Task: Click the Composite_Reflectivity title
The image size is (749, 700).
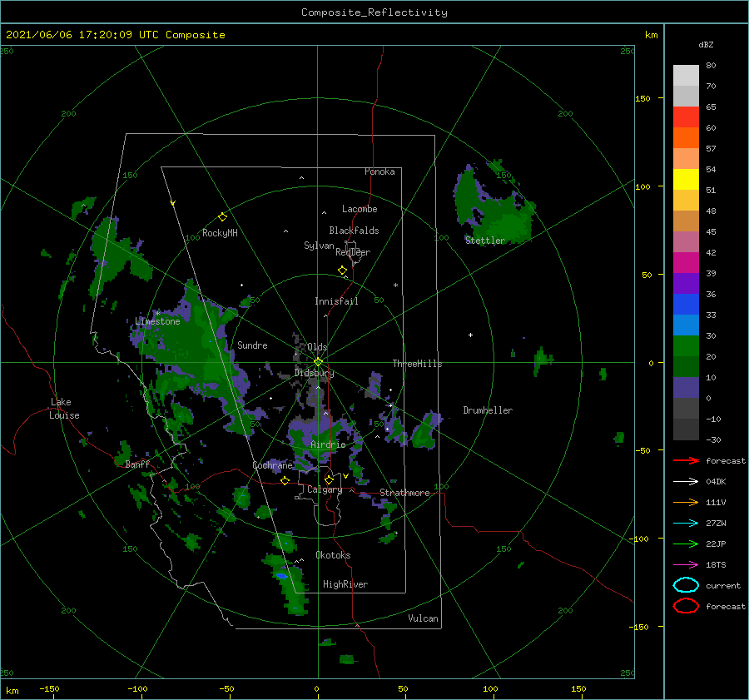Action: tap(374, 12)
